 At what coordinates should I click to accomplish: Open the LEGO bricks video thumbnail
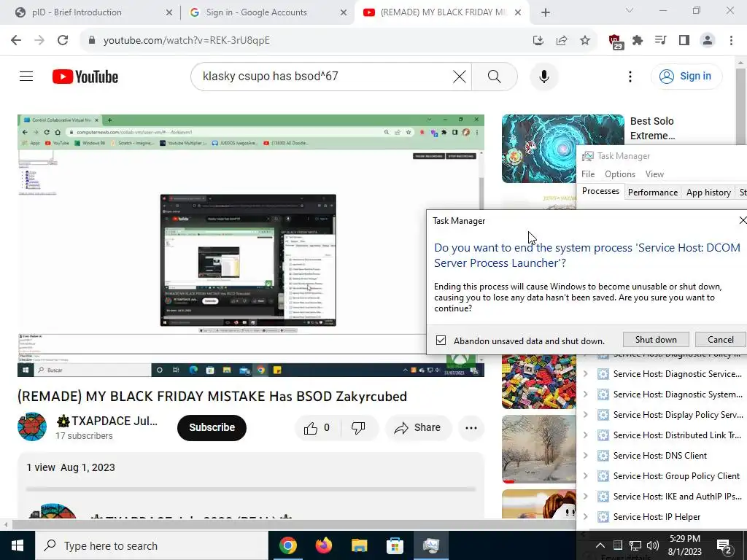(539, 381)
